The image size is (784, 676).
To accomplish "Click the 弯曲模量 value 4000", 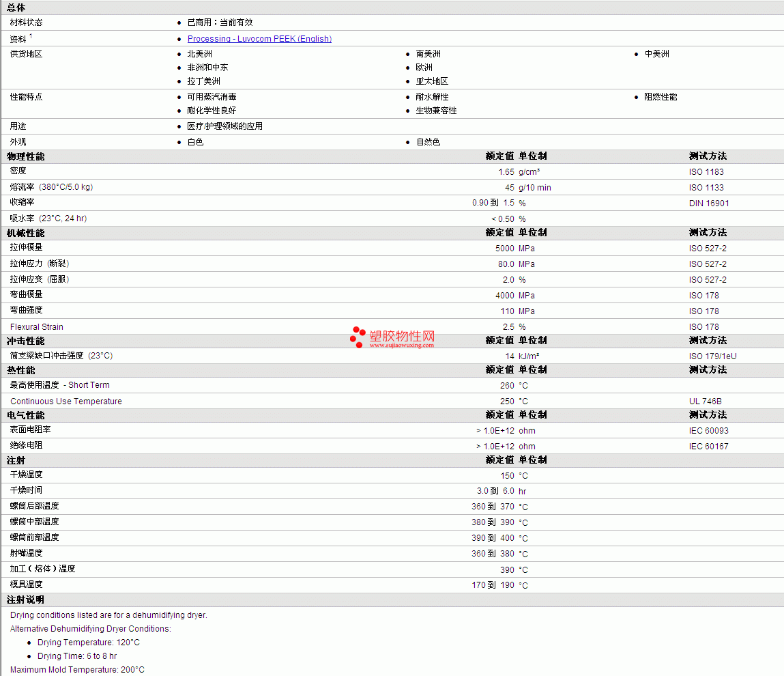I will click(504, 295).
